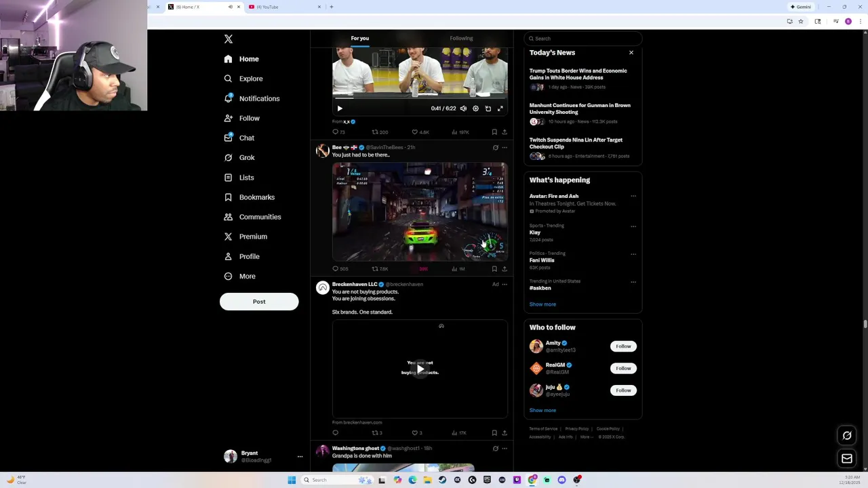Open video settings gear in top video

[x=475, y=108]
